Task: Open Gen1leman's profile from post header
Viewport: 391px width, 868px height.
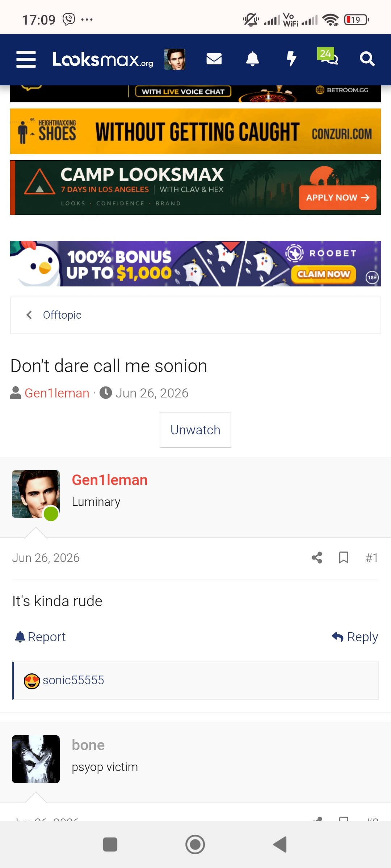Action: (x=110, y=480)
